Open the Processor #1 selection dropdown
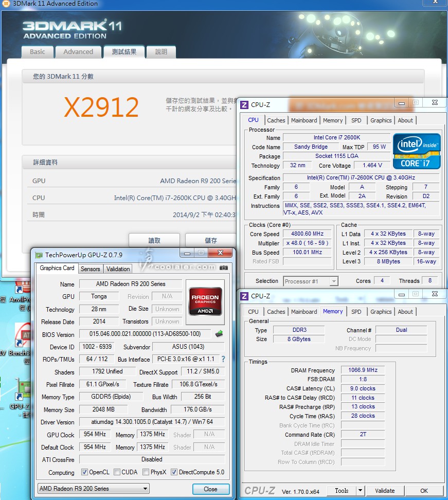The image size is (448, 500). (311, 281)
